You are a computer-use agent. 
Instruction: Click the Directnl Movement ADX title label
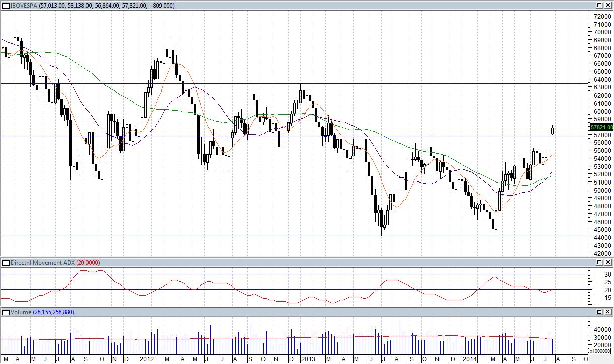tap(42, 263)
